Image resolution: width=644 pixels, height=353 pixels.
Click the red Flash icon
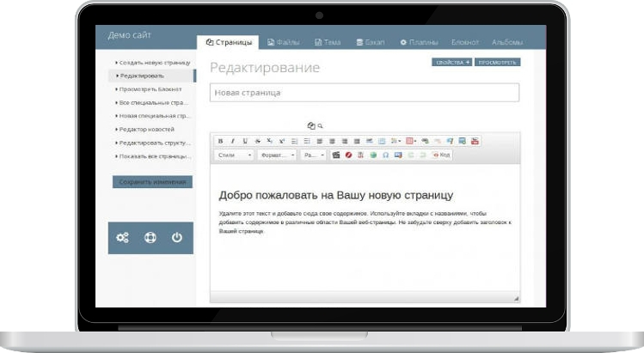click(349, 155)
